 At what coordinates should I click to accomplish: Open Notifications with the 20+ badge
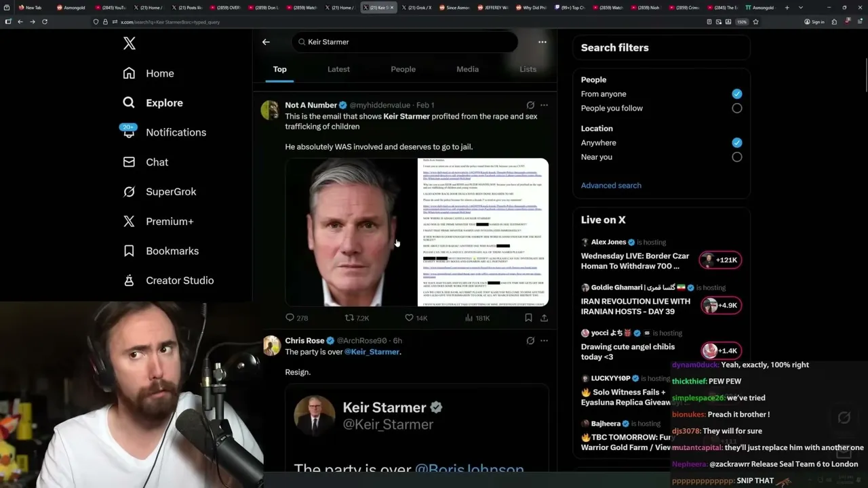point(163,131)
